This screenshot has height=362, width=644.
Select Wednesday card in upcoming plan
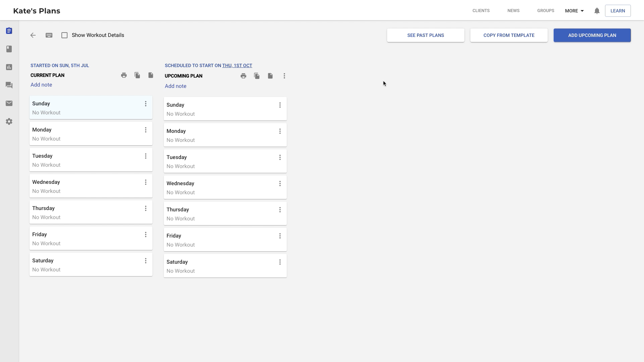click(x=225, y=187)
